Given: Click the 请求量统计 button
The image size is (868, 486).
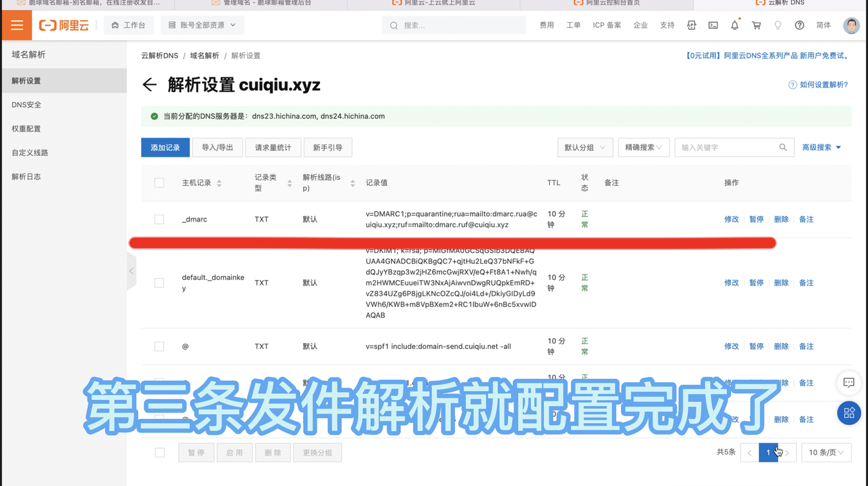Looking at the screenshot, I should click(273, 148).
